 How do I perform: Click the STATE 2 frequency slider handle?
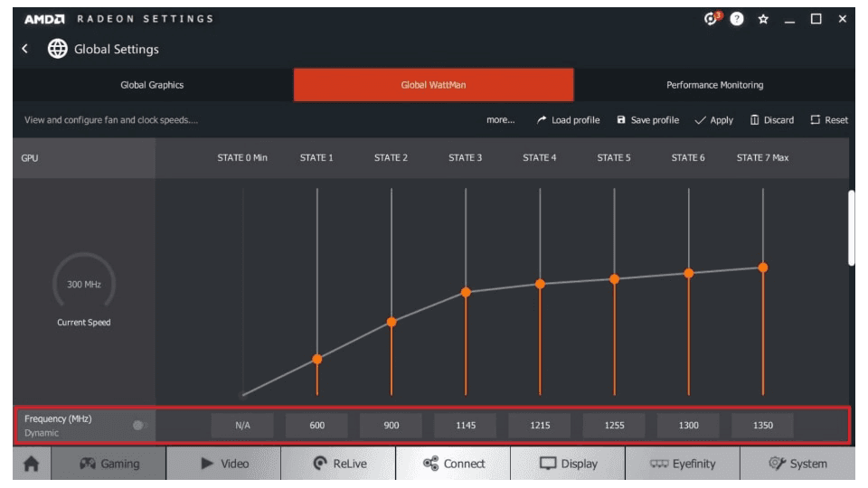392,322
